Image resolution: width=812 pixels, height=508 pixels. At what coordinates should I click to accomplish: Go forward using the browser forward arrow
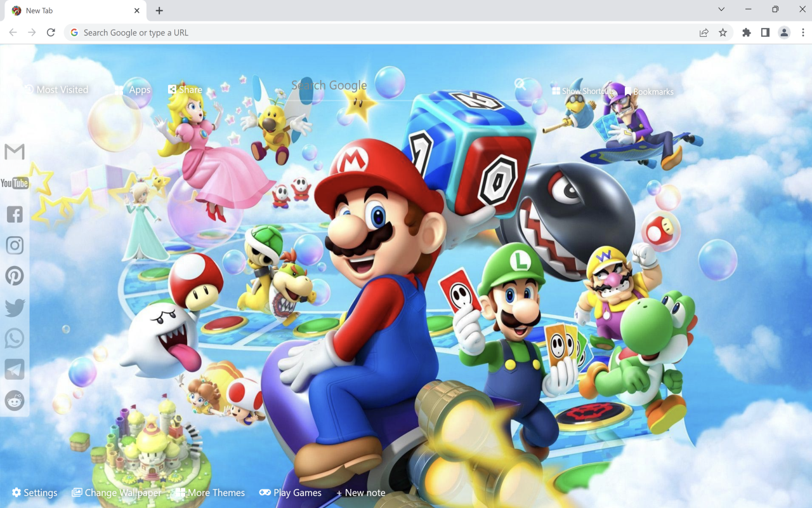click(32, 32)
